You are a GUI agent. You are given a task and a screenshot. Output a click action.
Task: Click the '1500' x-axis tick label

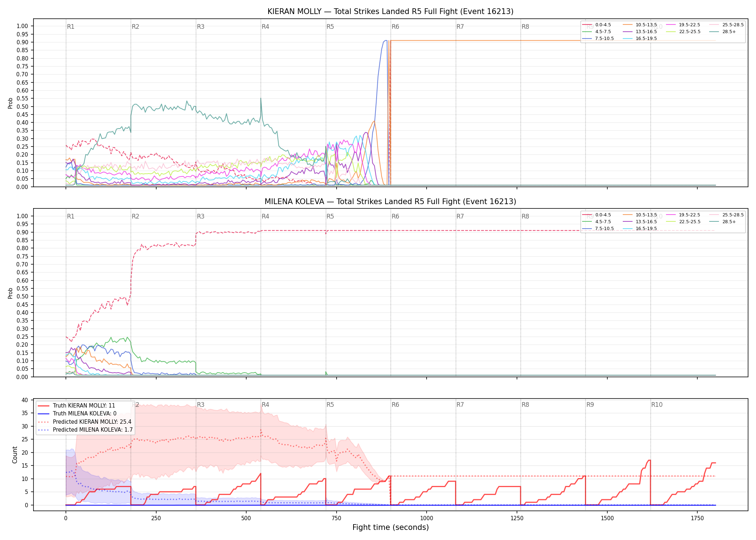tap(607, 518)
